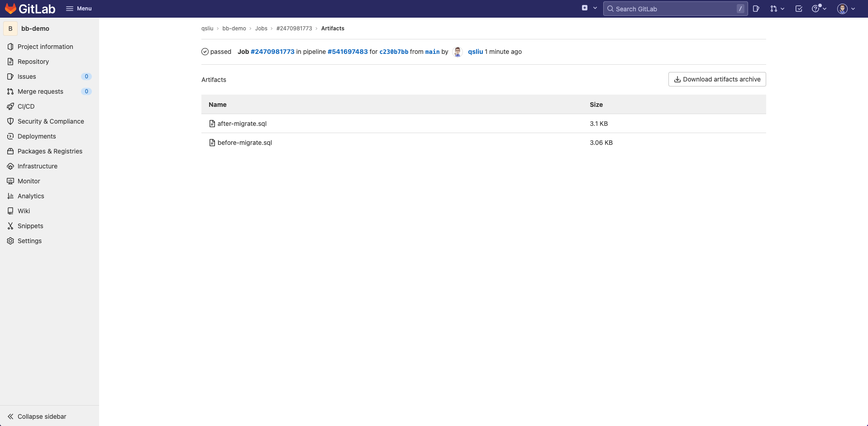Open qsliu author profile link
Viewport: 868px width, 426px height.
(475, 52)
